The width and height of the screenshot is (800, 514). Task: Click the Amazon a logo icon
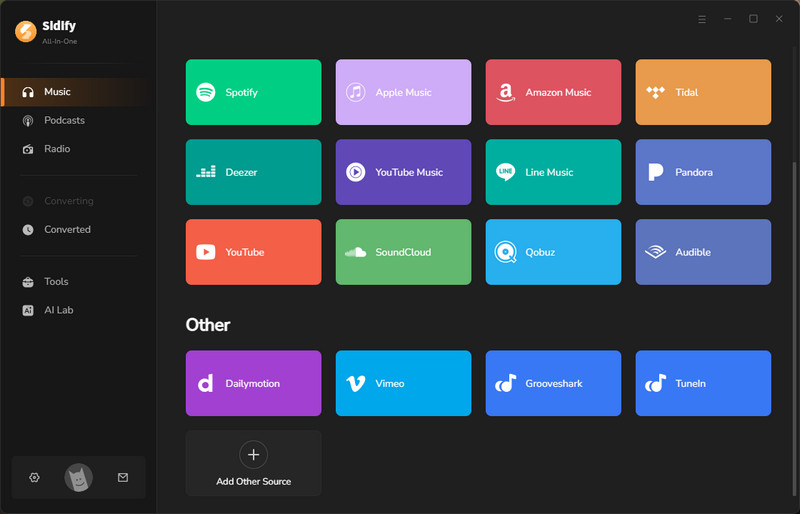point(505,92)
